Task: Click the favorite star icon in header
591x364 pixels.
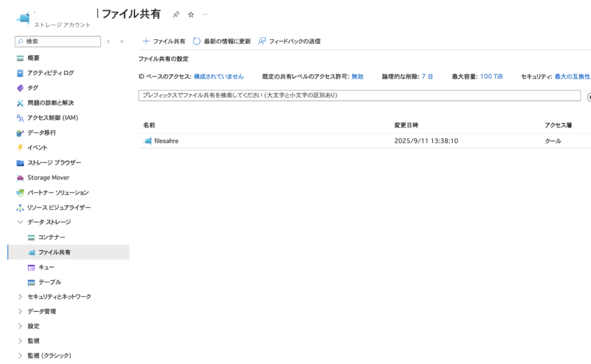Action: [191, 14]
